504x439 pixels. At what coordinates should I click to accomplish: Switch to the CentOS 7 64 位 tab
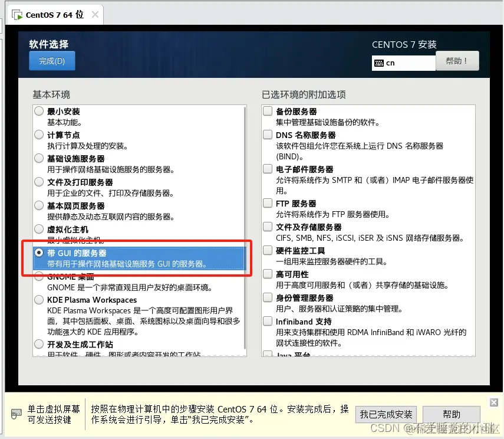pyautogui.click(x=54, y=15)
